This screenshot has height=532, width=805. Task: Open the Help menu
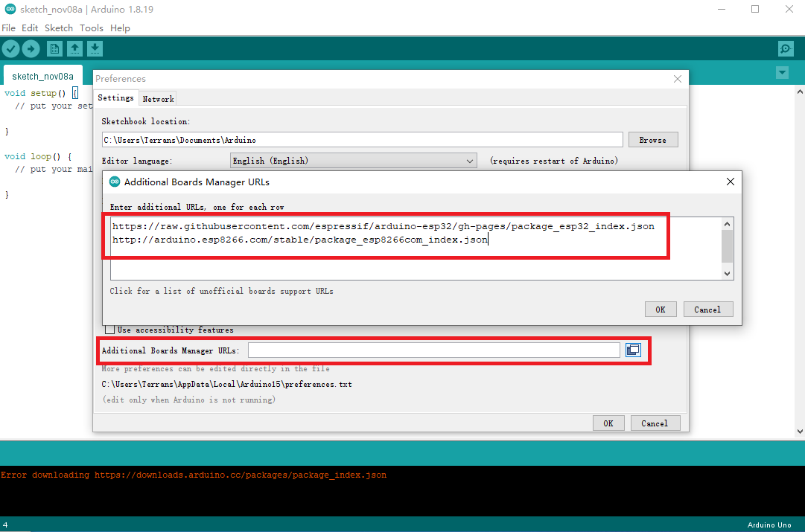tap(120, 28)
